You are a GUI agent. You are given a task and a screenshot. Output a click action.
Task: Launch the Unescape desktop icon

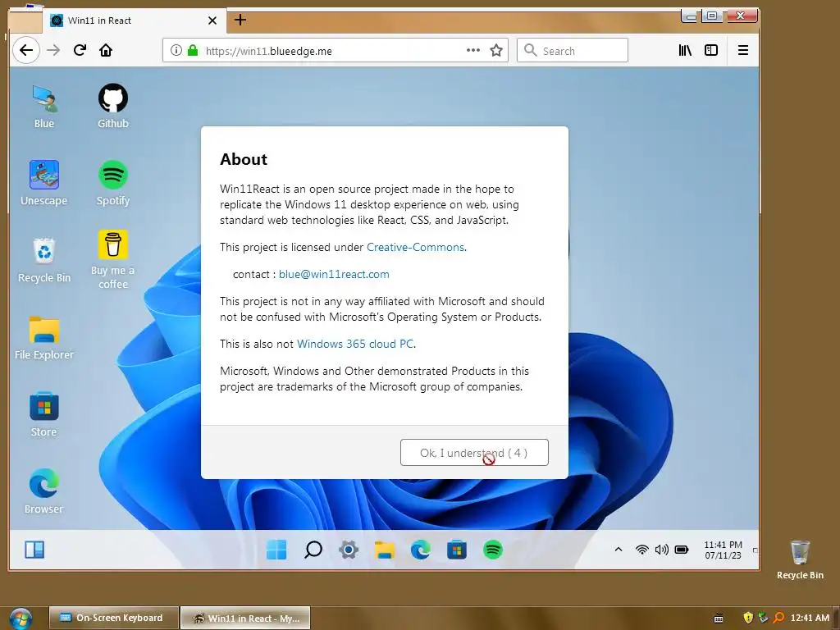44,184
